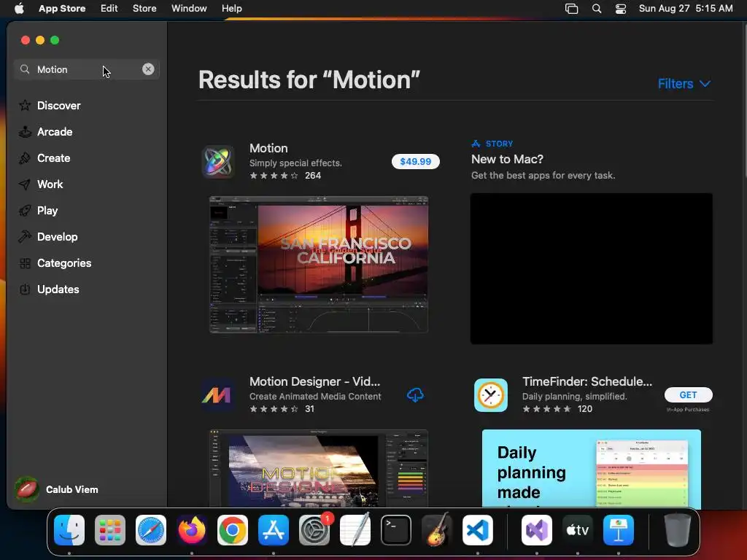The width and height of the screenshot is (747, 560).
Task: Click the Motion star rating 264
Action: (285, 175)
